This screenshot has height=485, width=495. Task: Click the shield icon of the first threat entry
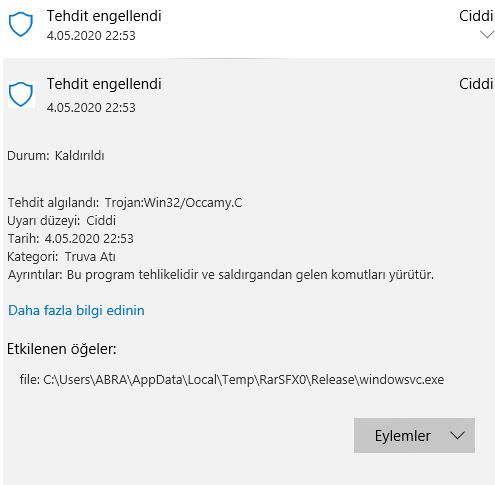click(x=21, y=24)
